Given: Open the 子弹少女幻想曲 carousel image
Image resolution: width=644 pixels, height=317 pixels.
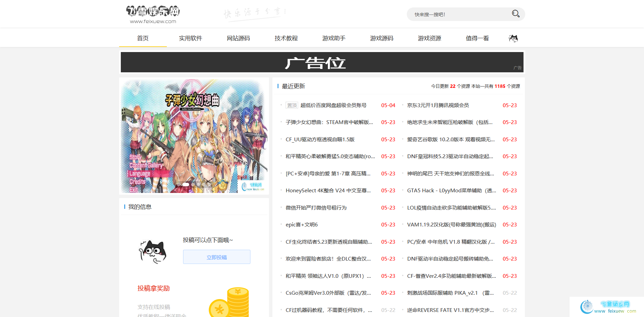Looking at the screenshot, I should (x=194, y=136).
